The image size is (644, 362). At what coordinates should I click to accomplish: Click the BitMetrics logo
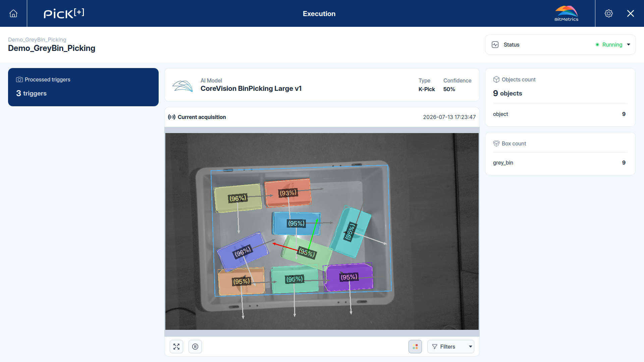coord(566,13)
